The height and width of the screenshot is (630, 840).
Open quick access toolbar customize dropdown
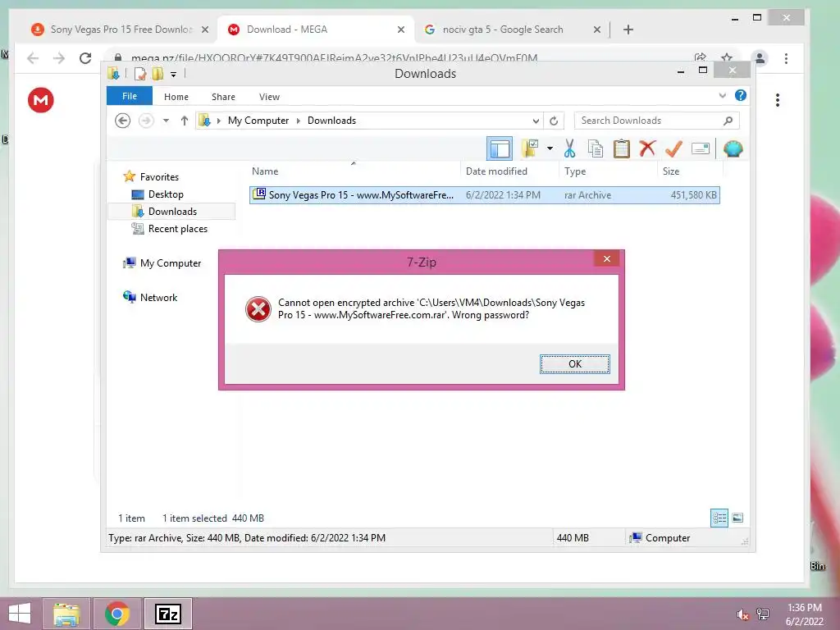(174, 75)
